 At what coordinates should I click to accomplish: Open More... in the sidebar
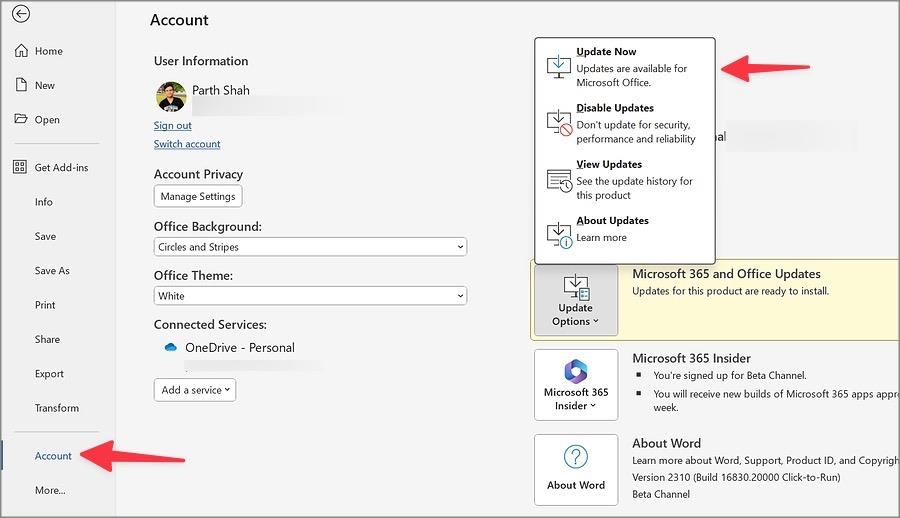point(50,490)
